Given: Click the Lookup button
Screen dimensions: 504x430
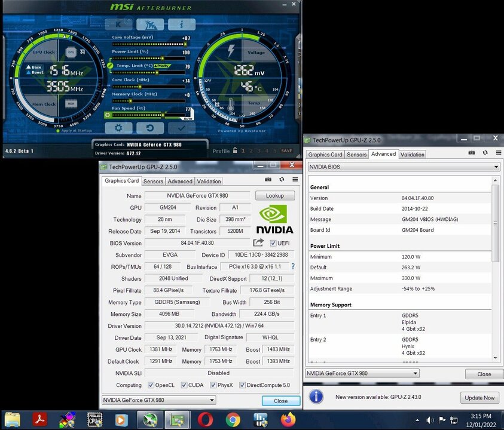Looking at the screenshot, I should pyautogui.click(x=275, y=195).
